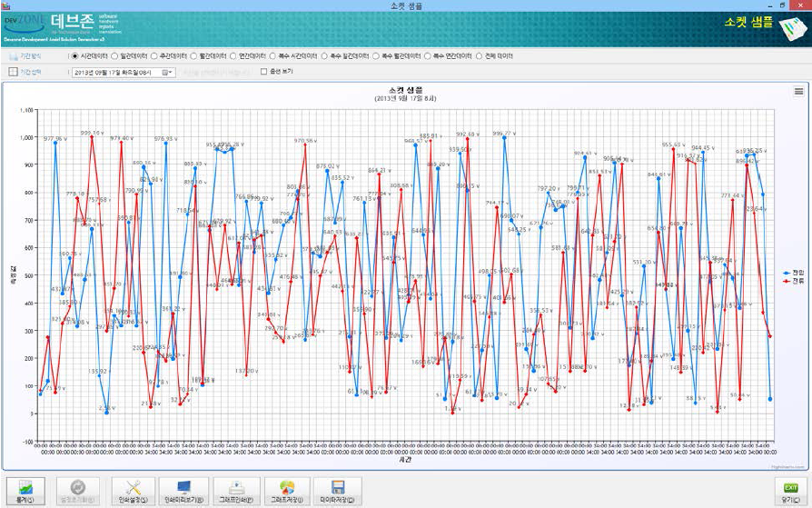This screenshot has width=812, height=508.
Task: Click 데이타저장 data save floppy icon
Action: tap(337, 491)
